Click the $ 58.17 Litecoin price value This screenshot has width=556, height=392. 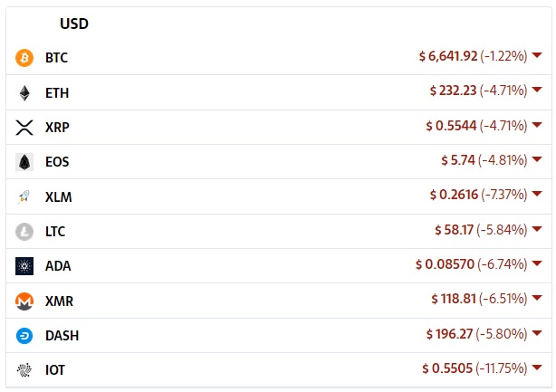455,230
